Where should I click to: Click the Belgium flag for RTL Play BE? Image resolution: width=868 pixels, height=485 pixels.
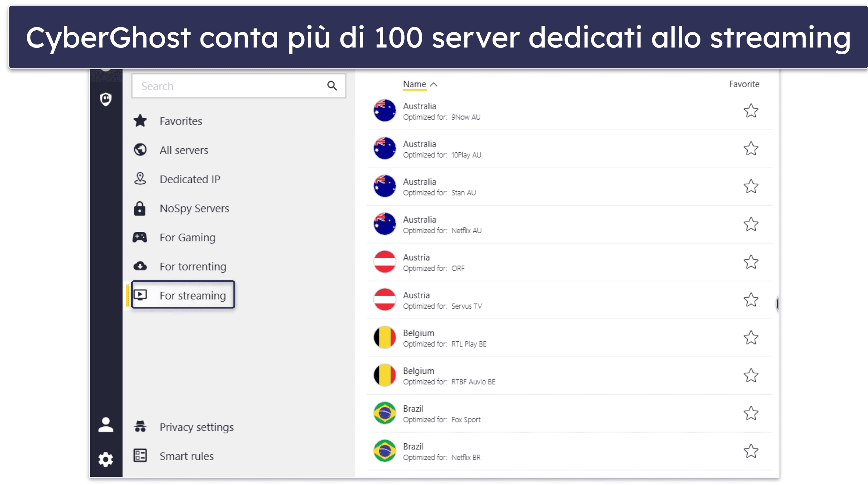385,338
